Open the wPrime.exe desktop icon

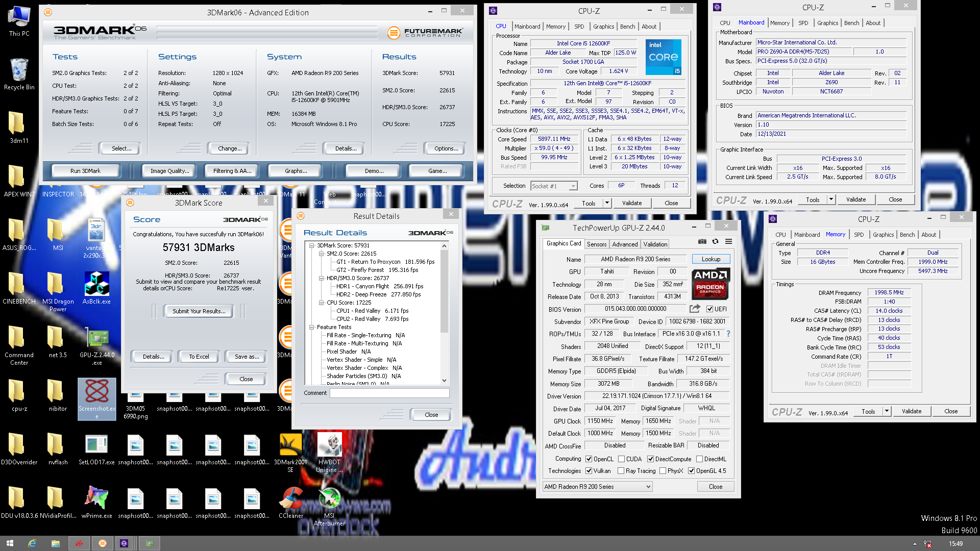tap(96, 503)
